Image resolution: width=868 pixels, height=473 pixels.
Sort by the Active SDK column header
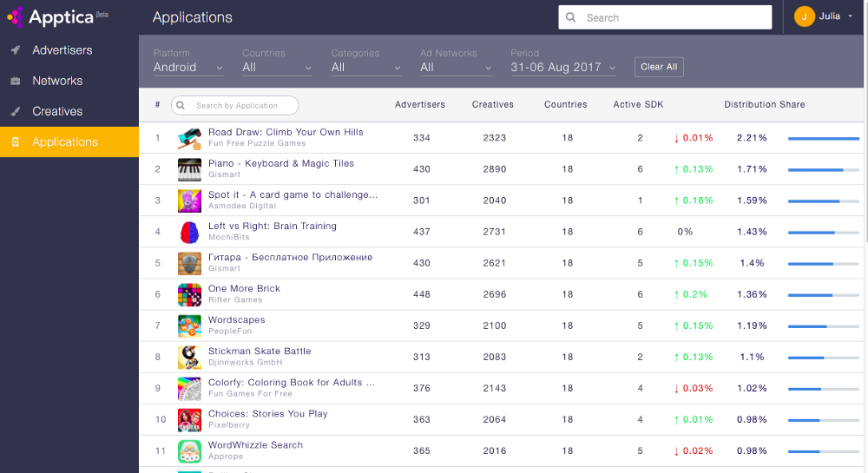point(638,104)
